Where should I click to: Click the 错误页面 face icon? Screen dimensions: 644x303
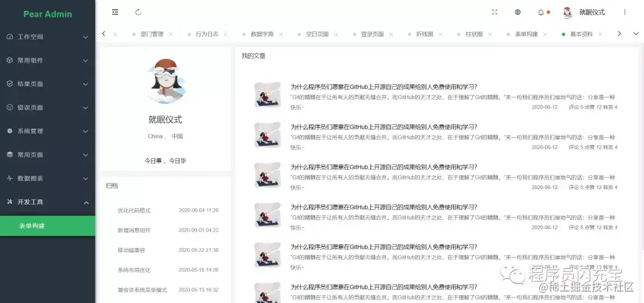click(10, 107)
